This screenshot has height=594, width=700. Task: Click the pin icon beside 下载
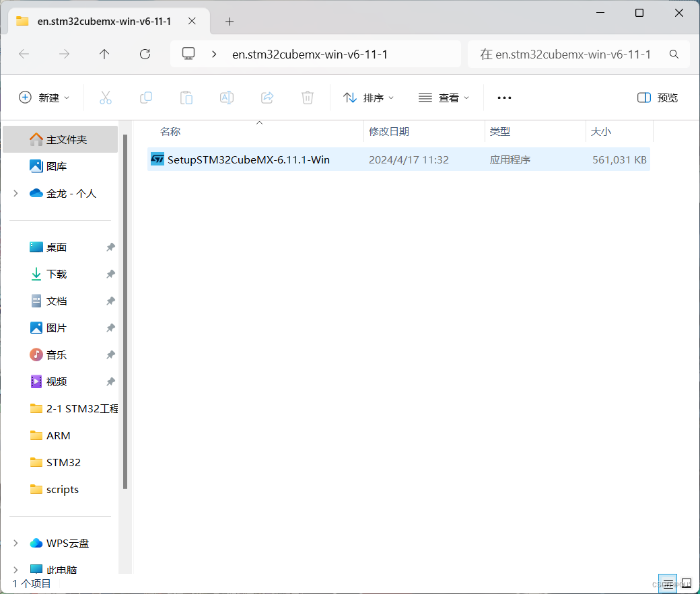click(110, 274)
